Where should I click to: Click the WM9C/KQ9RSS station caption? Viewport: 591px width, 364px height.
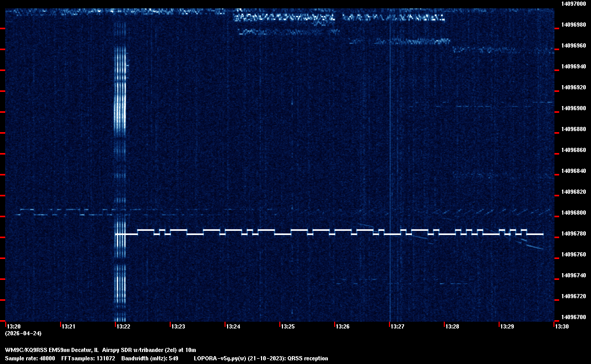100,349
